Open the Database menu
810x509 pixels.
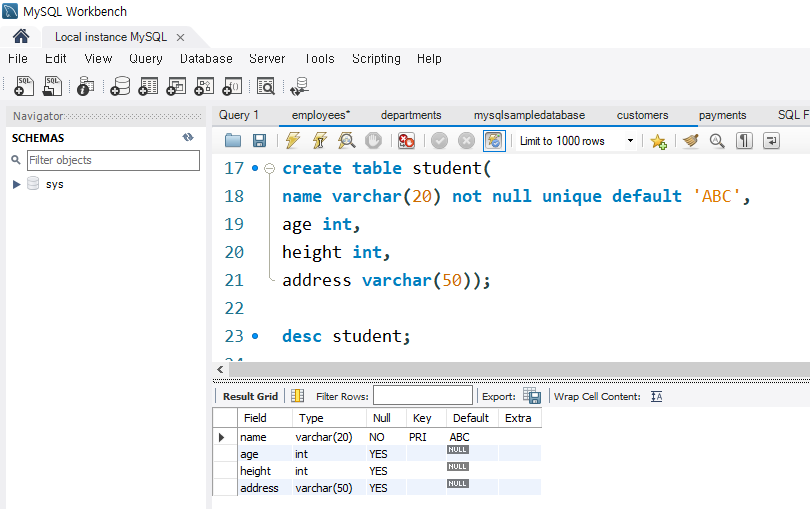(x=206, y=58)
